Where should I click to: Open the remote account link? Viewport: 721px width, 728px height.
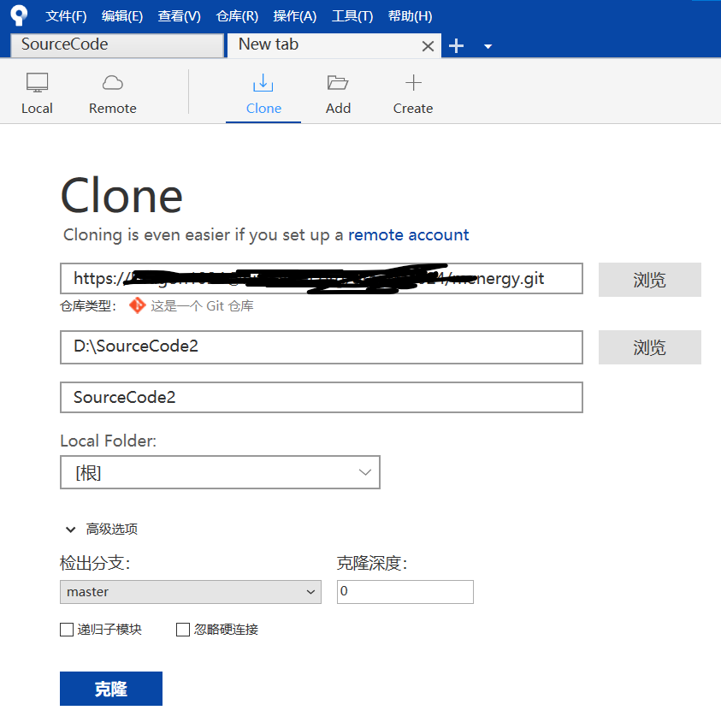(408, 234)
